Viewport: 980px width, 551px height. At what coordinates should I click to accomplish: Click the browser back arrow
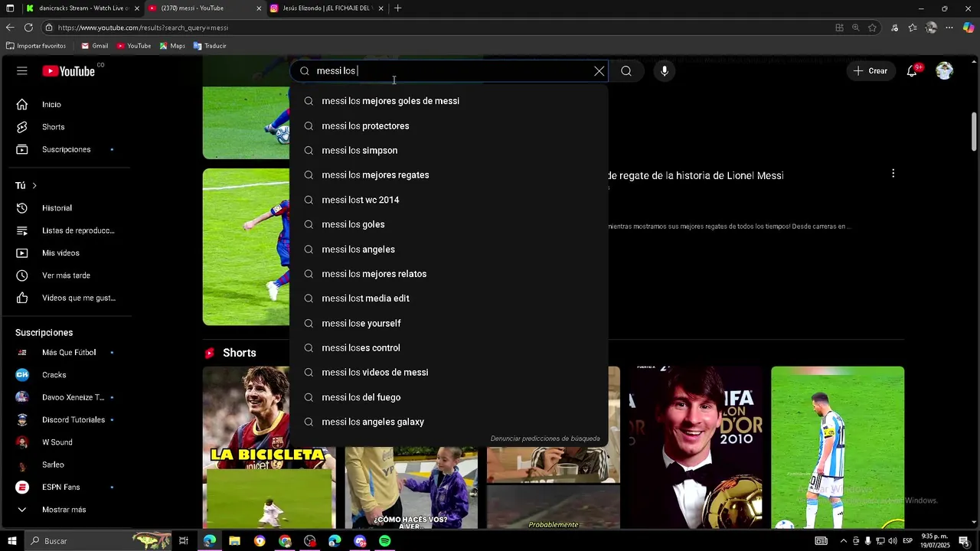point(10,28)
